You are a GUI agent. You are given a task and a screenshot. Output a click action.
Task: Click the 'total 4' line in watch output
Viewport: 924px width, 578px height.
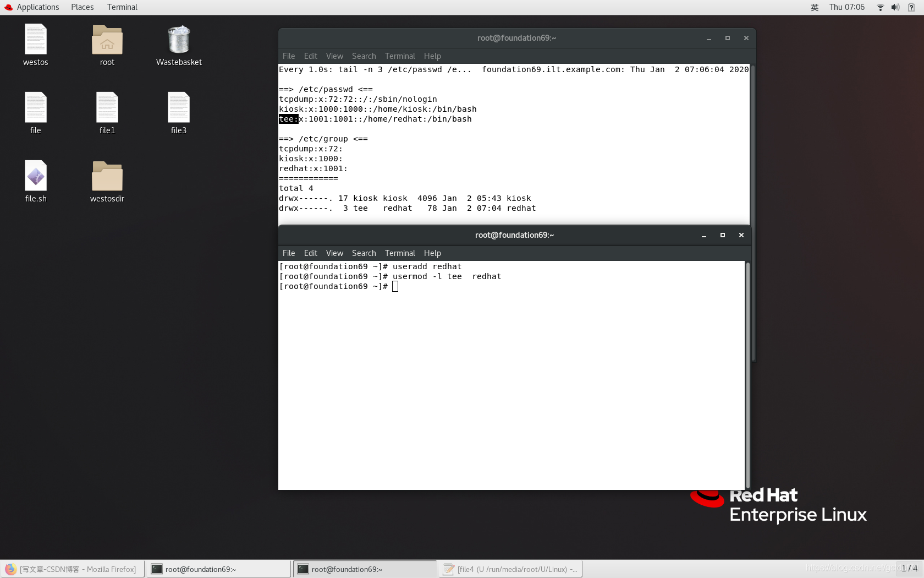coord(296,188)
